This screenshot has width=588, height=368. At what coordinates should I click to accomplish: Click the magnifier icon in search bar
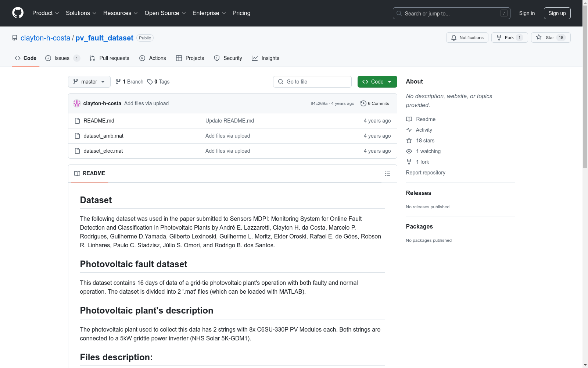(x=399, y=13)
